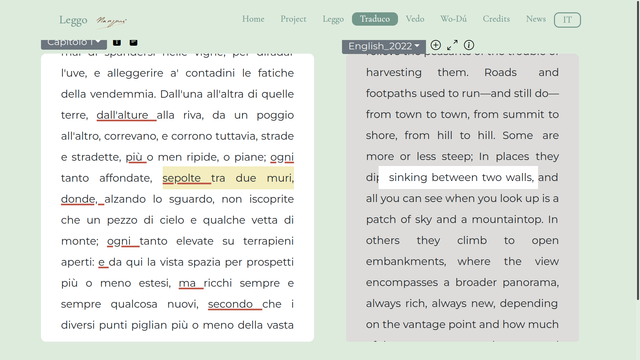The image size is (640, 360).
Task: Open the Vedo navigation item
Action: point(415,19)
